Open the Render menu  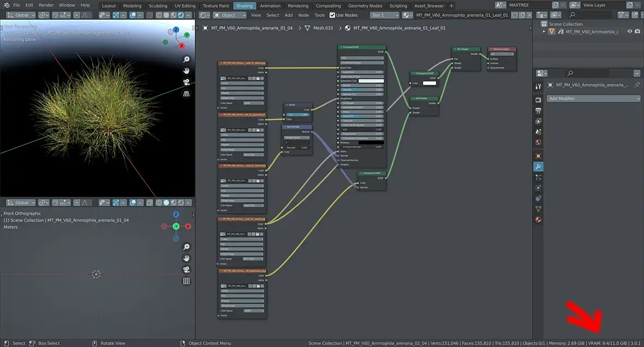46,5
